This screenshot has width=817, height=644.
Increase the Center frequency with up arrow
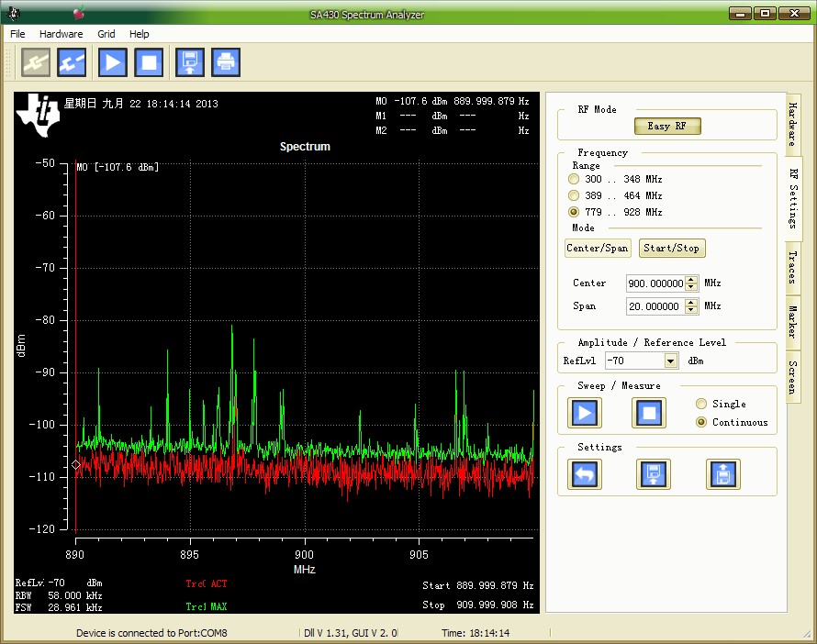[x=691, y=279]
